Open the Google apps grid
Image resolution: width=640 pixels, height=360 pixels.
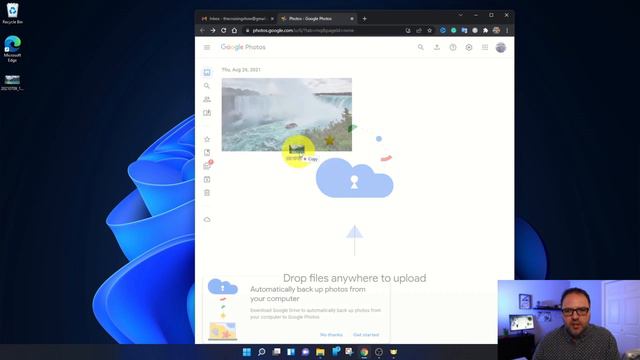485,47
